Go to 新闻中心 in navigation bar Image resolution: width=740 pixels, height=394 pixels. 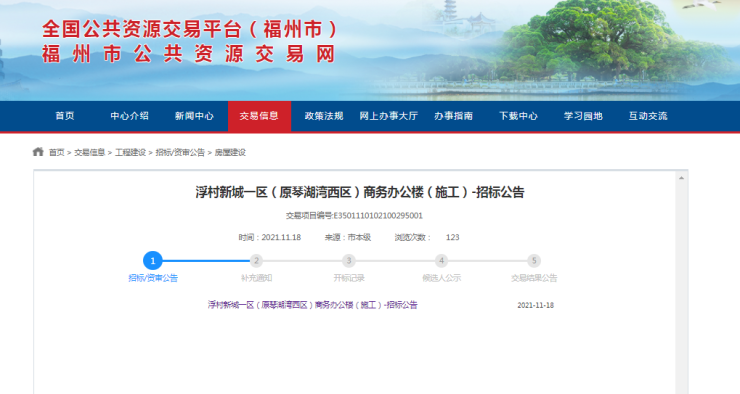(x=194, y=116)
